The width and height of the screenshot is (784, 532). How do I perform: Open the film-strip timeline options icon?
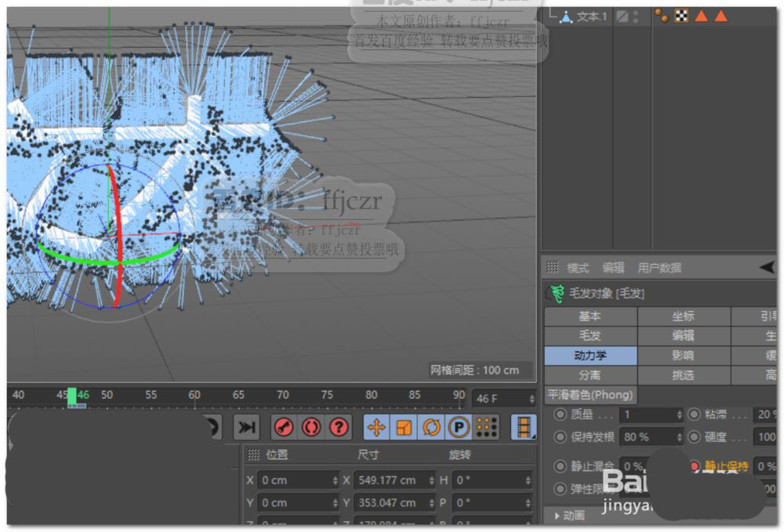point(524,428)
